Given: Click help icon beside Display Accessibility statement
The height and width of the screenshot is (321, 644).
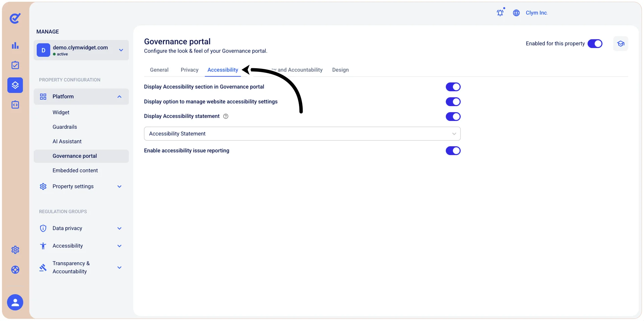Looking at the screenshot, I should [226, 116].
